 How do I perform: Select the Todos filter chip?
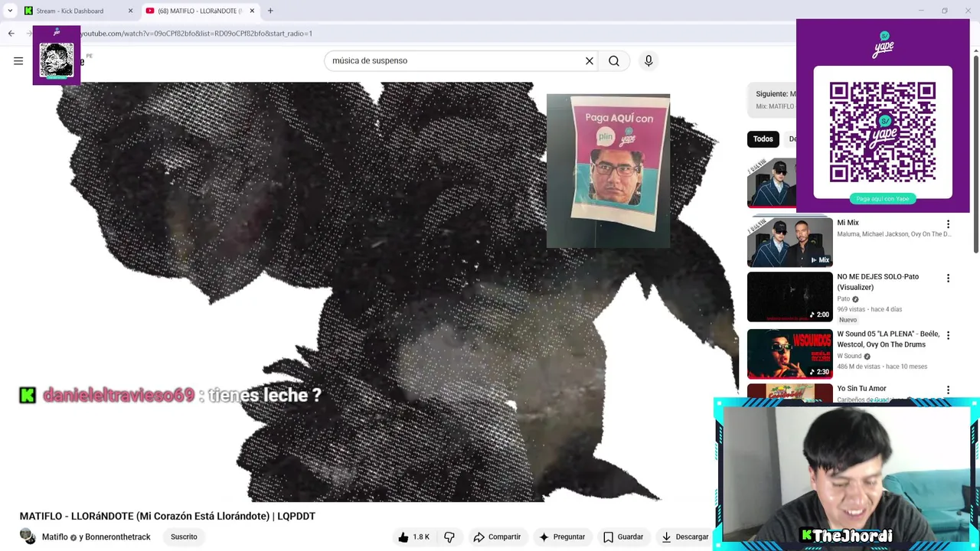pyautogui.click(x=763, y=139)
